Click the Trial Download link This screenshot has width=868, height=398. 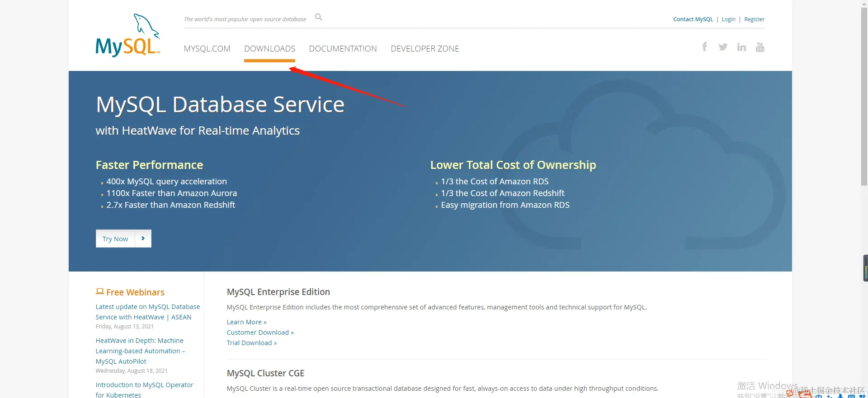pyautogui.click(x=252, y=343)
